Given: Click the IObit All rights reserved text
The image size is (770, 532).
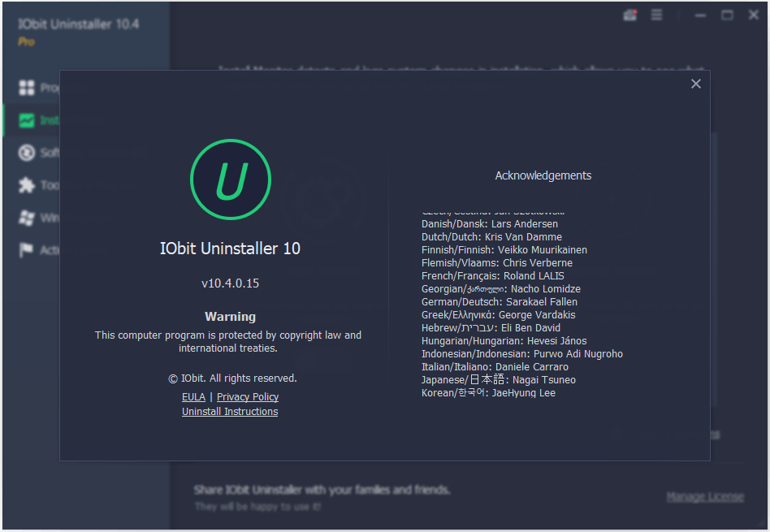Looking at the screenshot, I should tap(233, 378).
